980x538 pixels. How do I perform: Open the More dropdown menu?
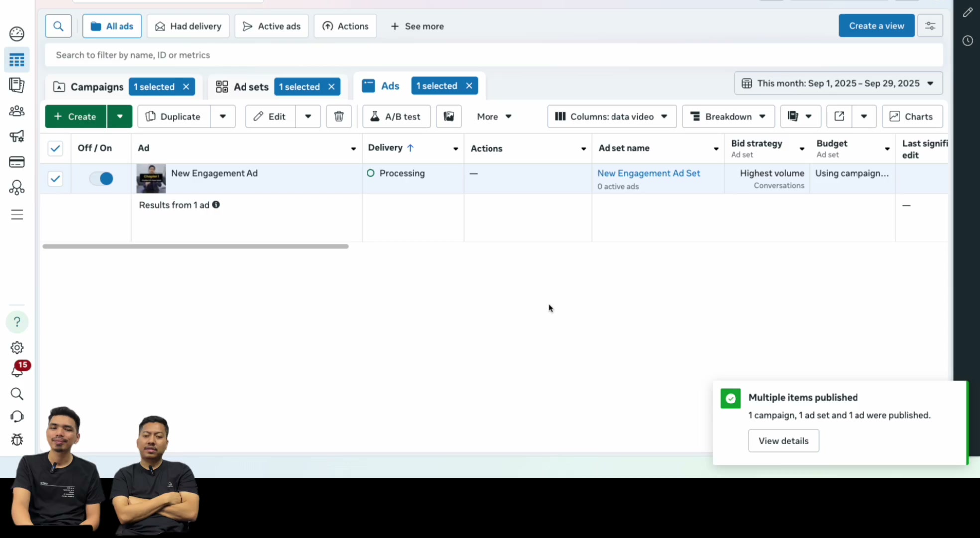point(494,117)
